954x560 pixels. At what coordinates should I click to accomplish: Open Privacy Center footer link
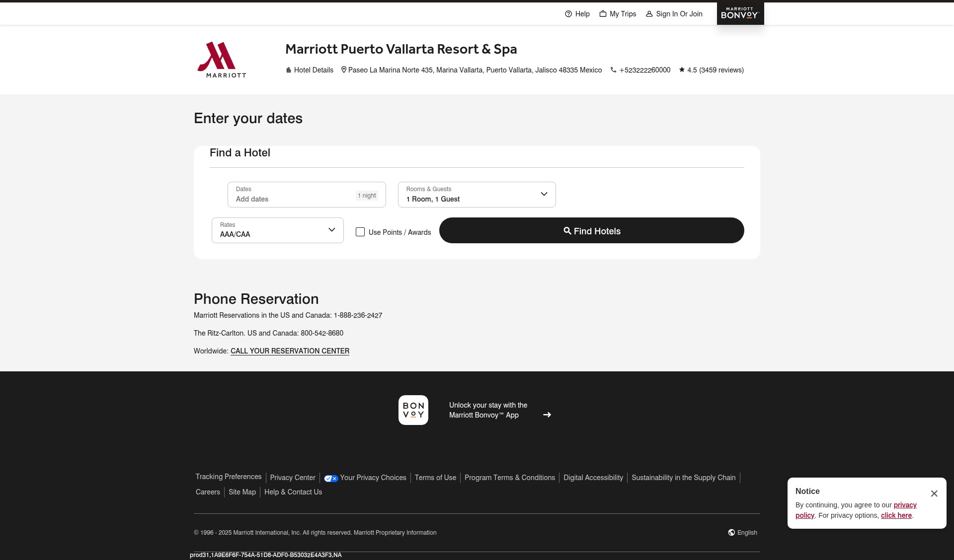293,478
